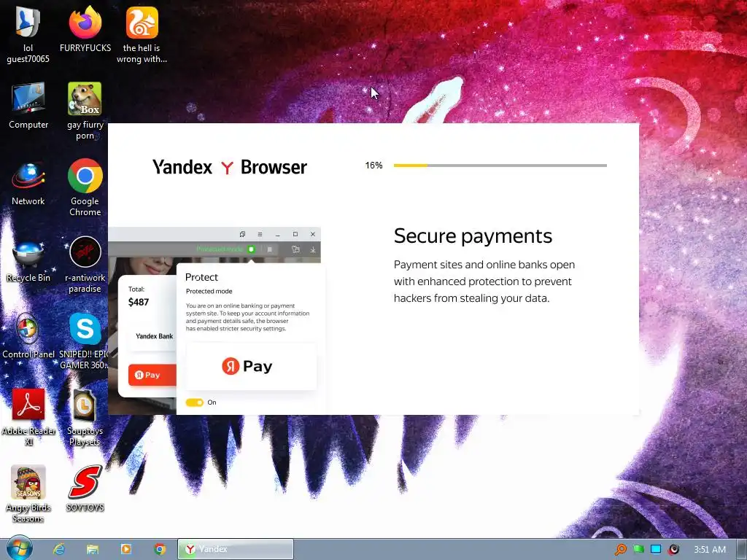Click the yellow installation progress bar
The image size is (747, 560).
pyautogui.click(x=500, y=166)
